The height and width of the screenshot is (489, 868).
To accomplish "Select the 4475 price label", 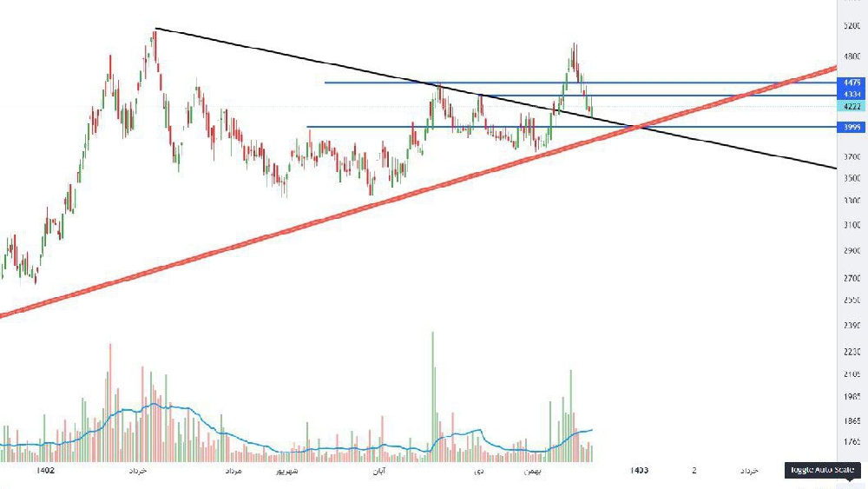I will (x=852, y=83).
